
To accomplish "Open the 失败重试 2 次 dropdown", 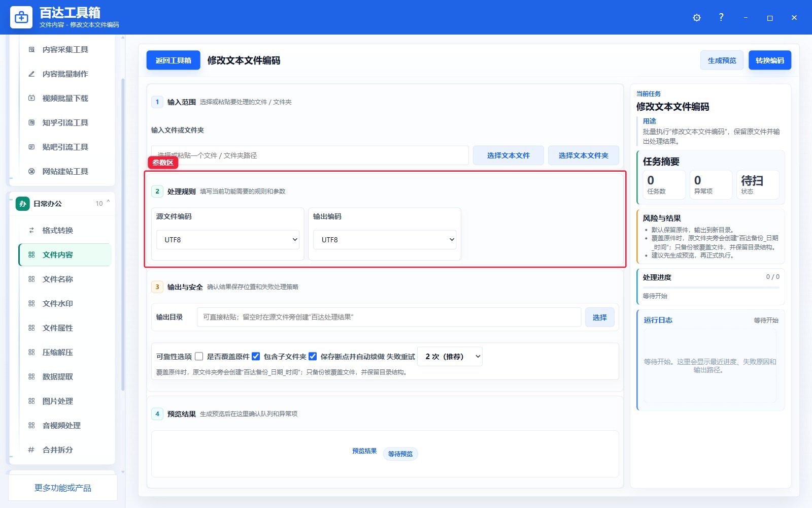I will tap(450, 357).
